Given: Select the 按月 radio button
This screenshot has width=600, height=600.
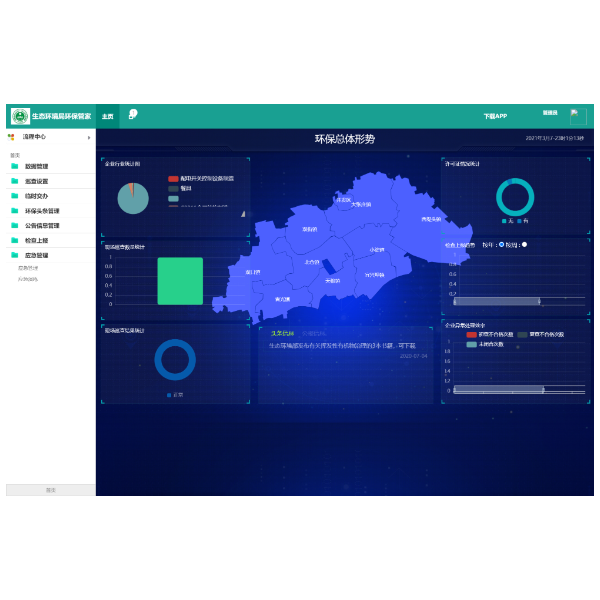Looking at the screenshot, I should [x=524, y=244].
